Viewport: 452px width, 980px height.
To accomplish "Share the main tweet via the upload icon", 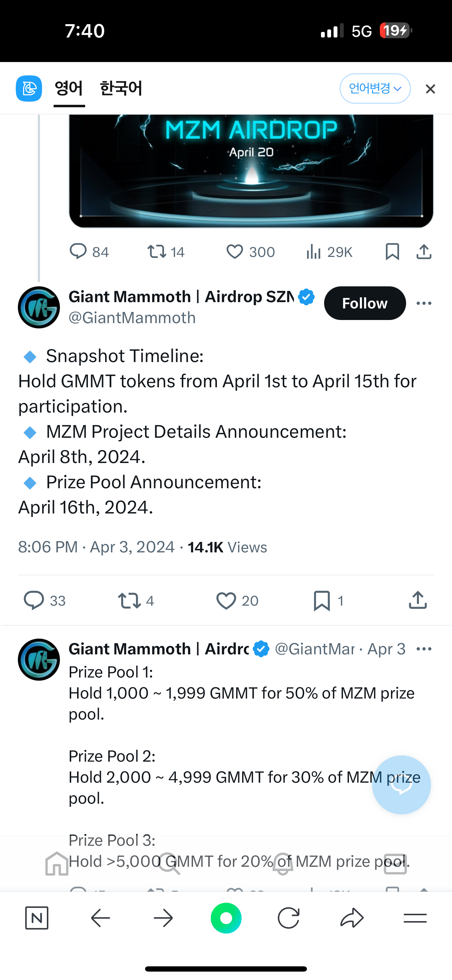I will (x=418, y=600).
